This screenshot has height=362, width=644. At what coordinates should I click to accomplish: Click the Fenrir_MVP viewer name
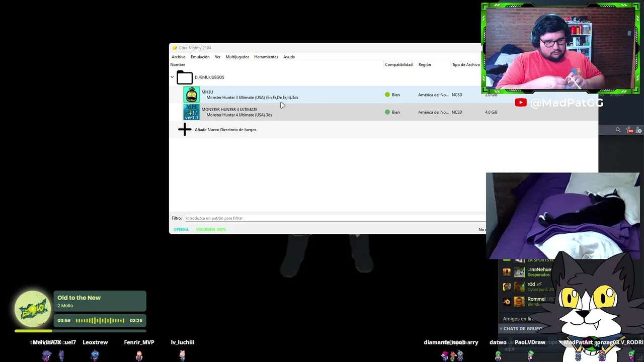pos(139,342)
